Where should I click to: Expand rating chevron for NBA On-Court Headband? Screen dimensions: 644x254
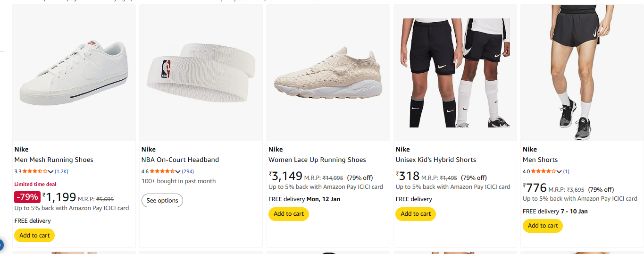coord(178,171)
